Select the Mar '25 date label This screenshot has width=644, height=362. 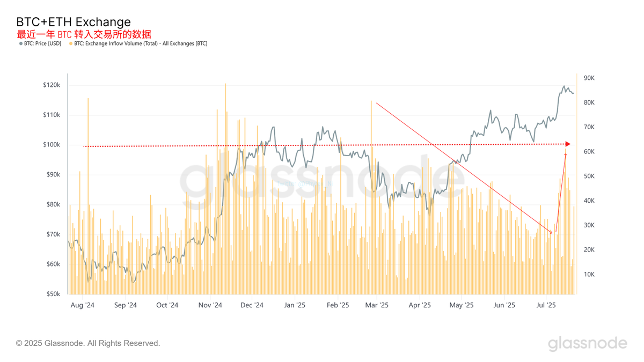point(377,305)
